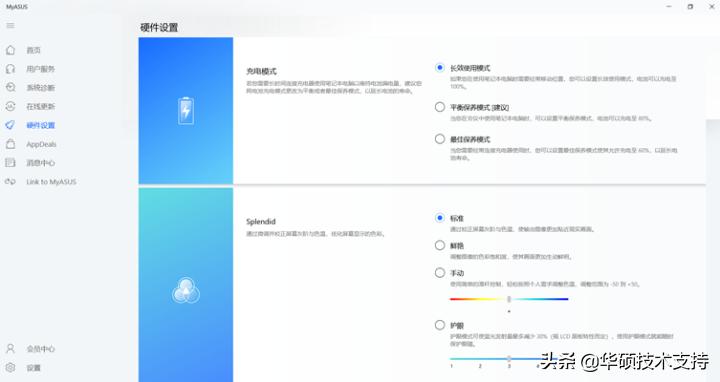Open 会员中心 at the sidebar bottom
The width and height of the screenshot is (720, 382).
point(40,348)
